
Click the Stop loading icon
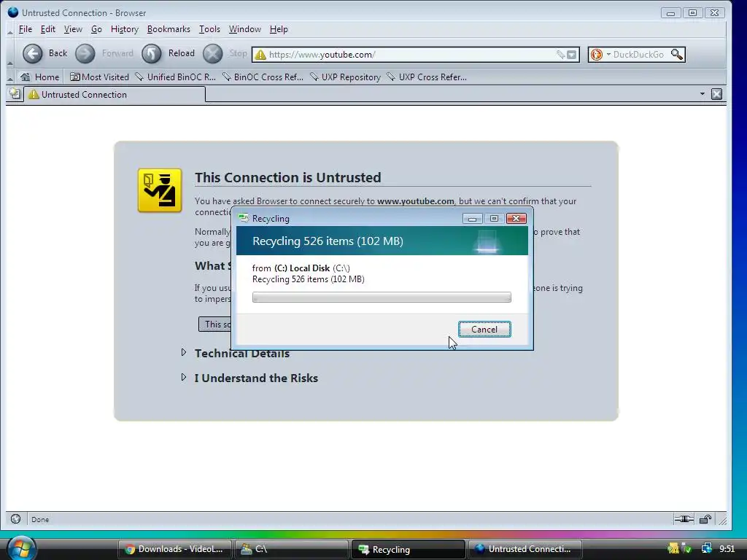coord(212,54)
